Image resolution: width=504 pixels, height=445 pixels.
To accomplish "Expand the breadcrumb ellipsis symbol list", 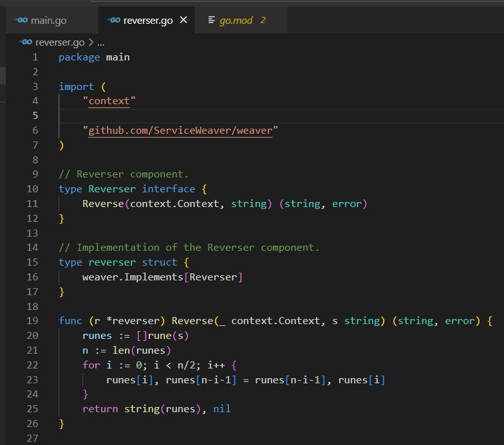I will tap(100, 42).
